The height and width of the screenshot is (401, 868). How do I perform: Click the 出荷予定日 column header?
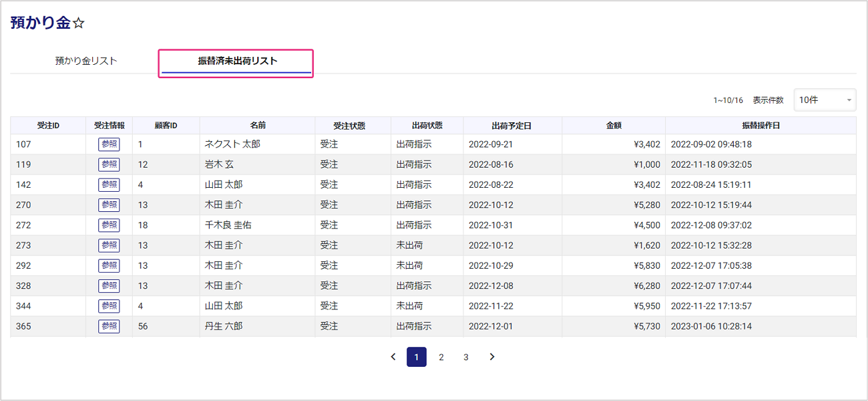pyautogui.click(x=512, y=126)
